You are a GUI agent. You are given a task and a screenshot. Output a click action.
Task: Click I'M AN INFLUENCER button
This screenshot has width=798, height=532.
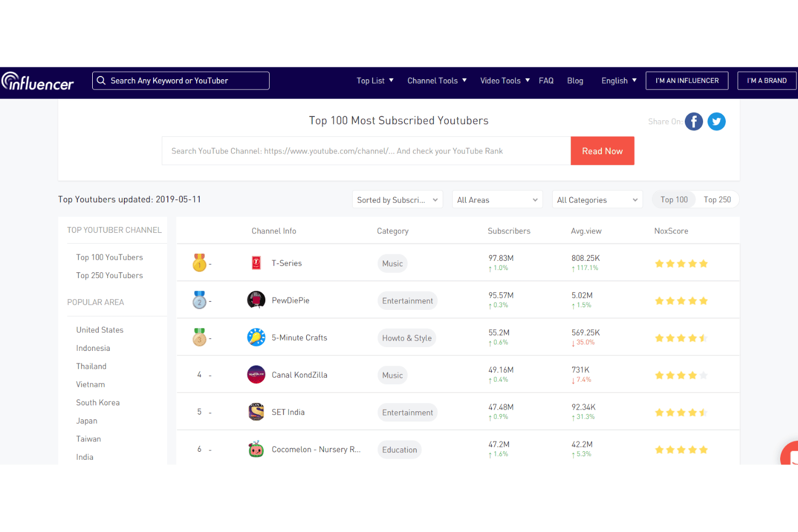pyautogui.click(x=687, y=81)
